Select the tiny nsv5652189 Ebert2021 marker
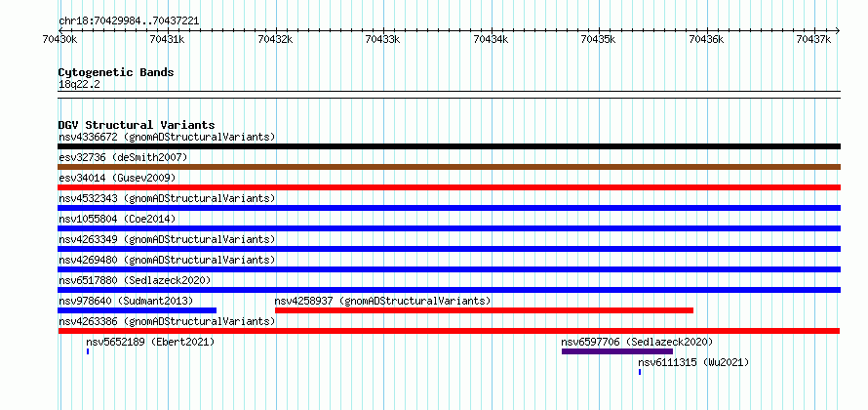Image resolution: width=868 pixels, height=410 pixels. [x=88, y=351]
